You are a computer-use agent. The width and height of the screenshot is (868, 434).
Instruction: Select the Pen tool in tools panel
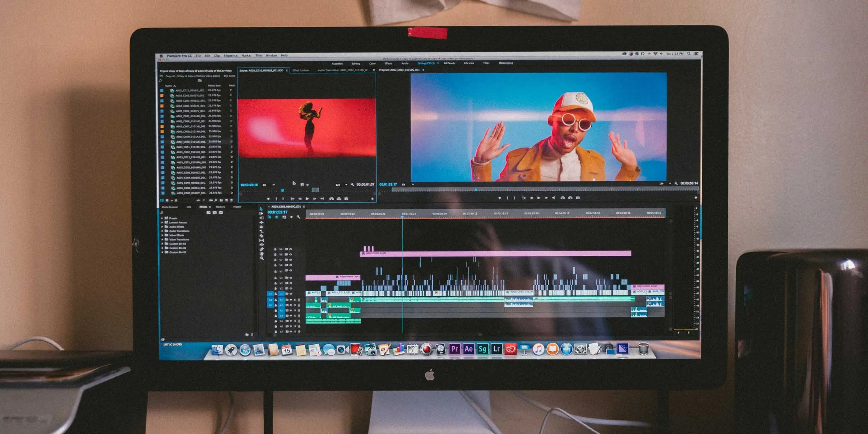pos(261,249)
